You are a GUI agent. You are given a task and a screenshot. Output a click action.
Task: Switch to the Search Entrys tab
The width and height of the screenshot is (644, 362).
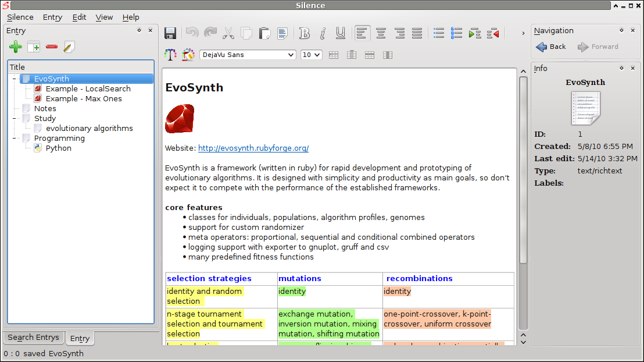pyautogui.click(x=33, y=338)
